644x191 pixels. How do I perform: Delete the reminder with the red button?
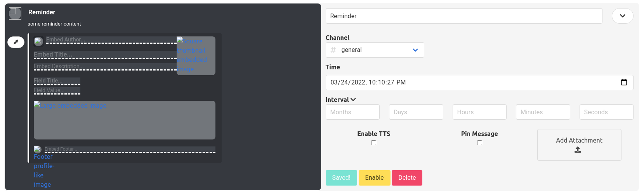tap(407, 178)
